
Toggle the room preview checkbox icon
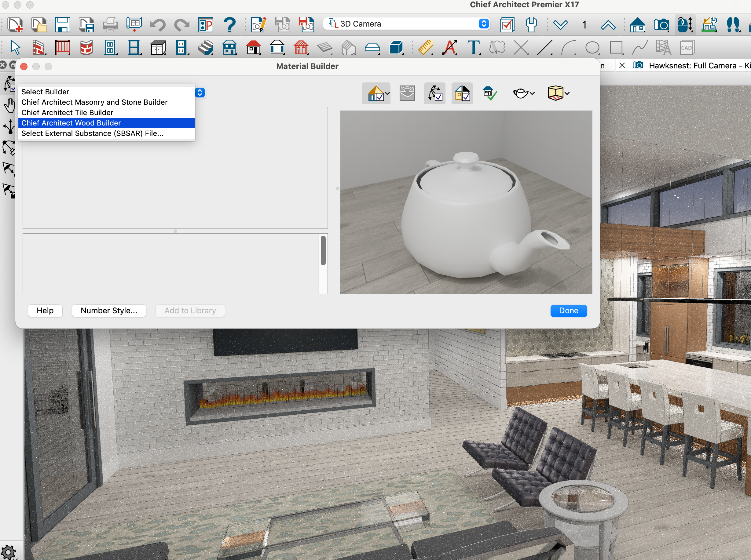click(462, 93)
